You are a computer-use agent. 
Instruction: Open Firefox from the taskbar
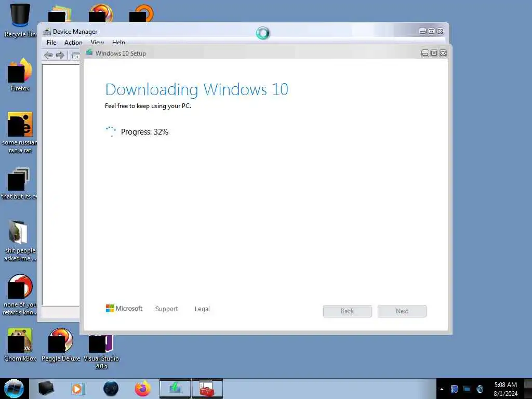143,389
